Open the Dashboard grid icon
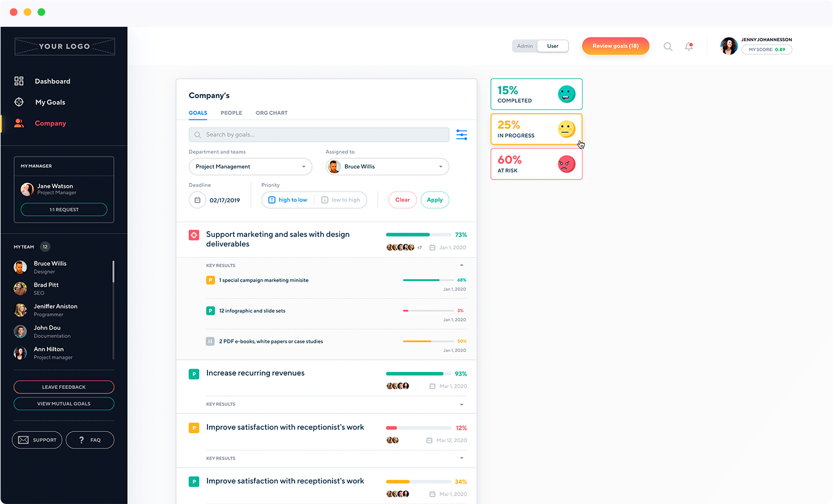833x504 pixels. (19, 81)
